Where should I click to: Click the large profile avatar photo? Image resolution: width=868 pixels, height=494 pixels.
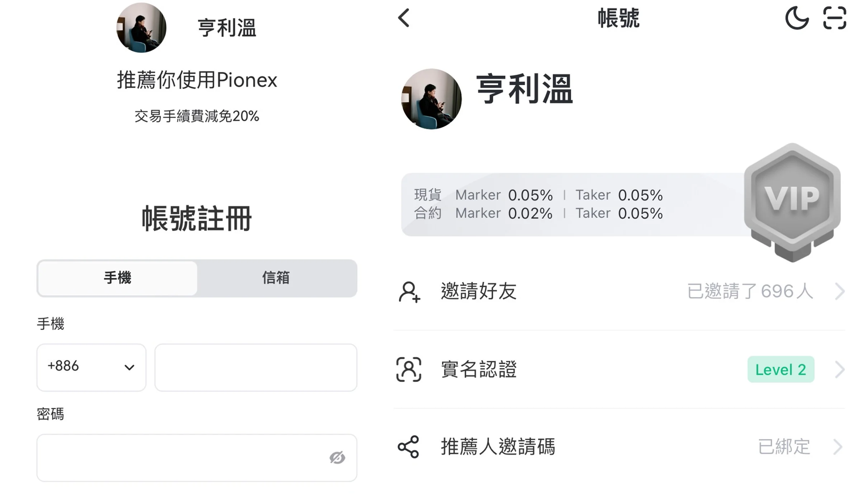tap(431, 99)
